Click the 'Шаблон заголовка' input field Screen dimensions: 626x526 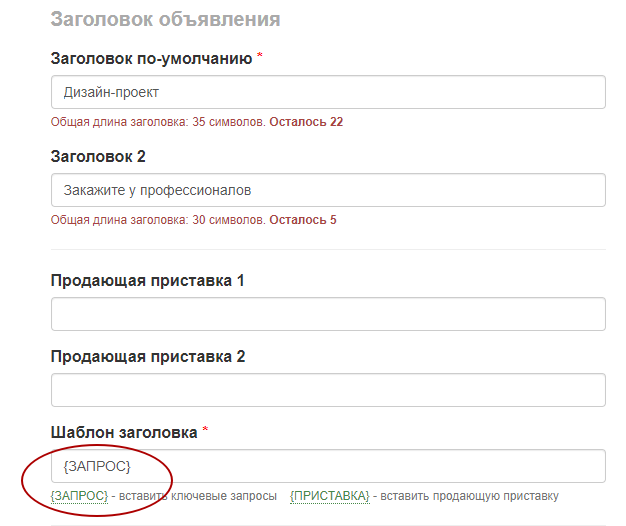tap(328, 466)
